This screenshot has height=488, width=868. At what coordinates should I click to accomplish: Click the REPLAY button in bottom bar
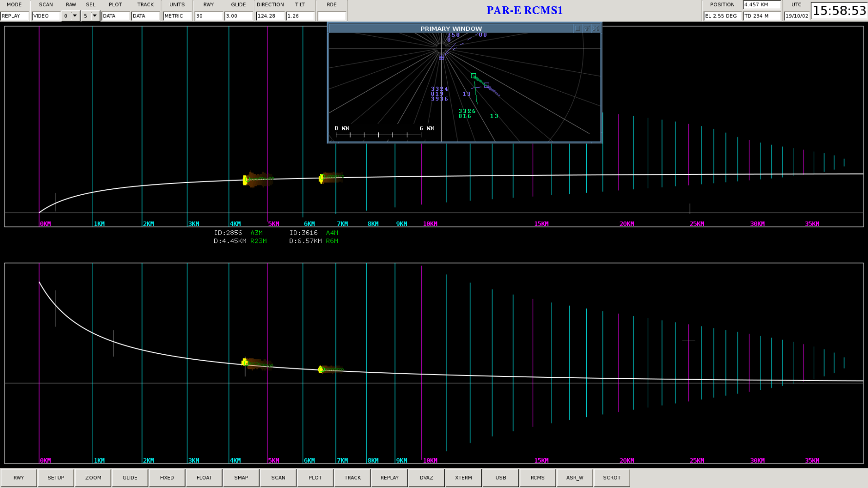tap(390, 478)
